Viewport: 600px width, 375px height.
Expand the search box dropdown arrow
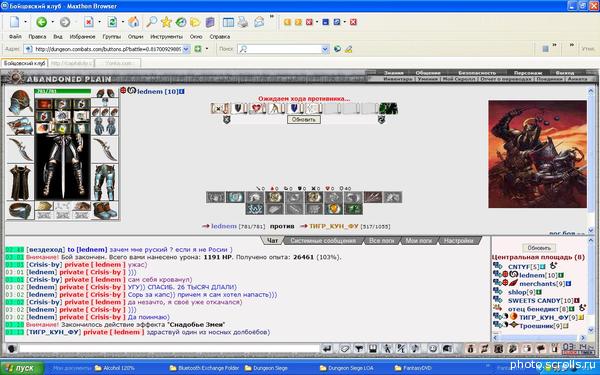click(325, 49)
